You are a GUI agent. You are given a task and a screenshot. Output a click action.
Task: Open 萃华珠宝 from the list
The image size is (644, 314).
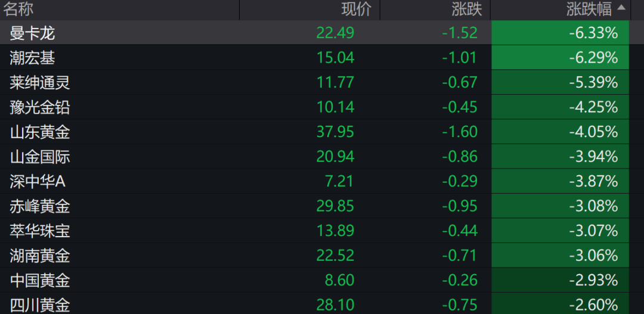[x=40, y=231]
